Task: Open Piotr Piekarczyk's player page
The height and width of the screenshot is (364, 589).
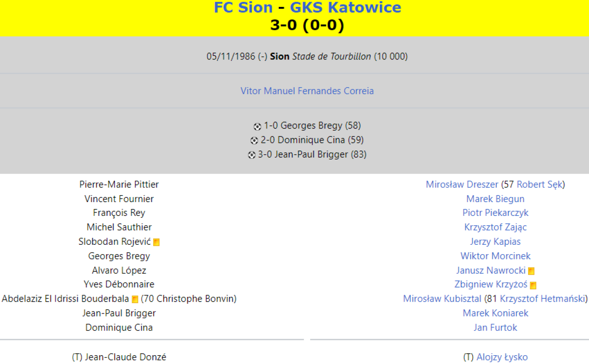Action: click(495, 213)
